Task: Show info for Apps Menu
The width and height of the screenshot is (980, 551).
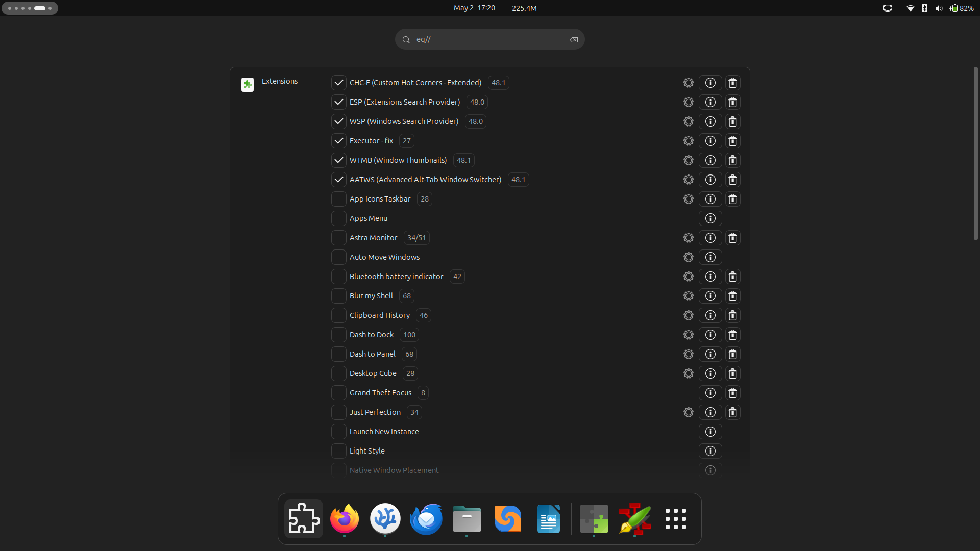Action: click(x=710, y=218)
